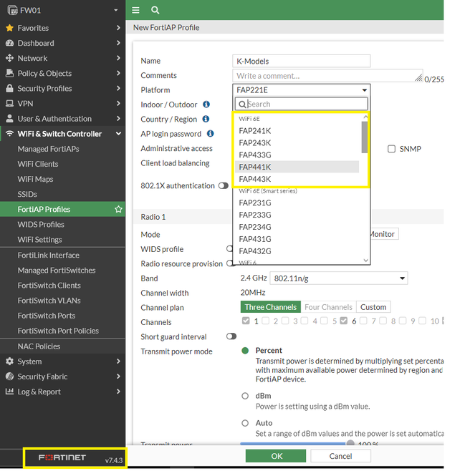Click the Cancel button

[x=341, y=456]
